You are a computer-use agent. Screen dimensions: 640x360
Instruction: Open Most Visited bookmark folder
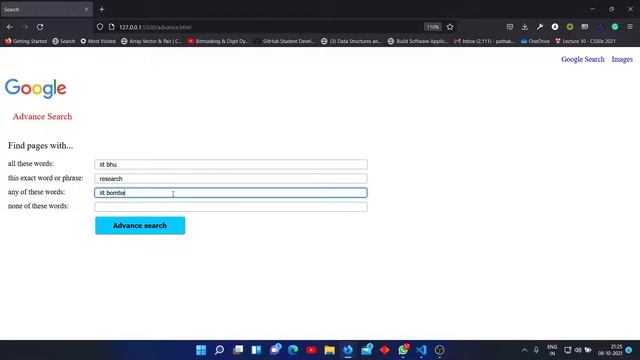click(98, 41)
